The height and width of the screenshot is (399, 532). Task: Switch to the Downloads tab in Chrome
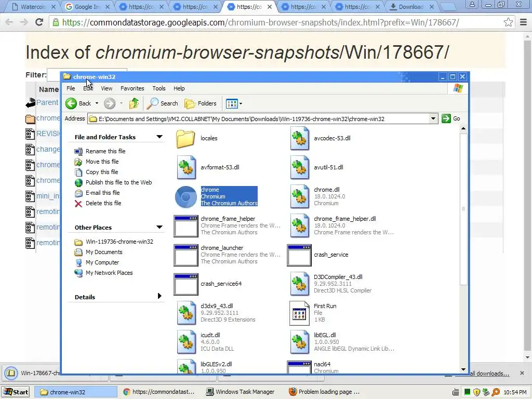[x=411, y=6]
